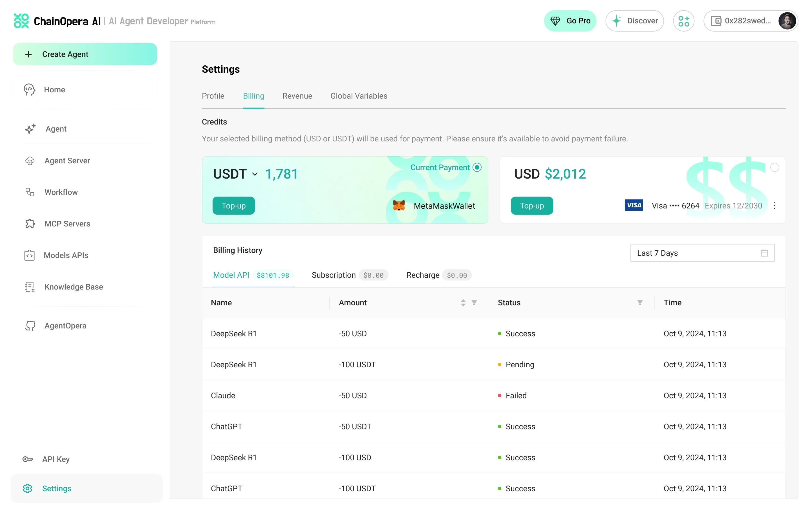Click the MCP Servers puzzle icon
812x507 pixels.
click(x=30, y=224)
